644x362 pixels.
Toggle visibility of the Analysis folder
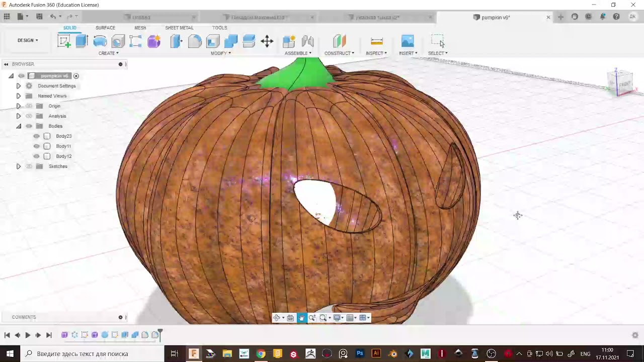29,116
